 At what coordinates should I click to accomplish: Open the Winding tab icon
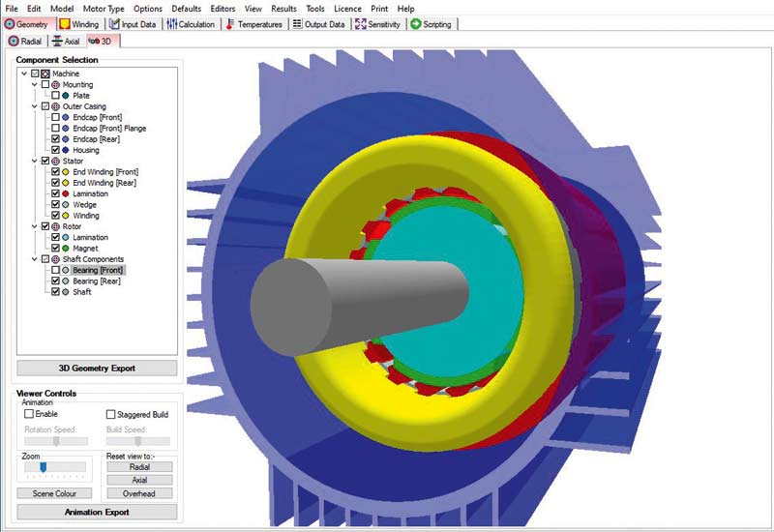pyautogui.click(x=64, y=24)
